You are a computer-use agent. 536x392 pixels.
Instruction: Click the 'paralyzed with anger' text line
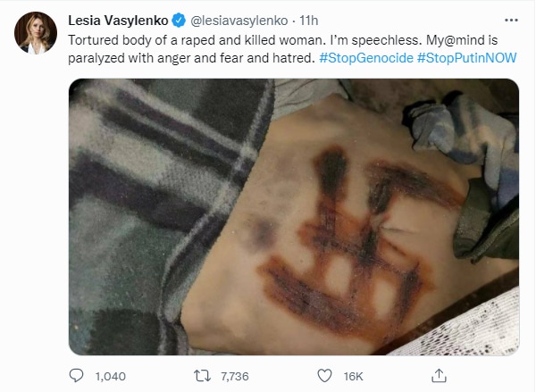point(191,58)
